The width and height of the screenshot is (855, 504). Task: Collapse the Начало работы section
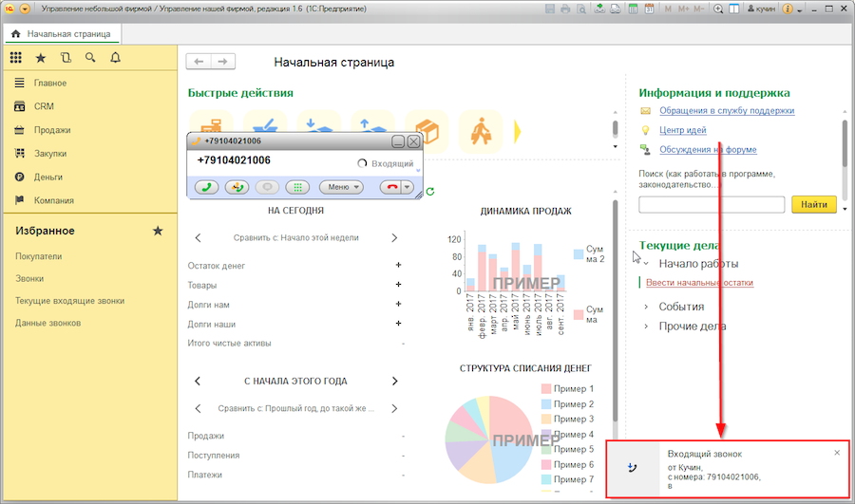point(647,264)
